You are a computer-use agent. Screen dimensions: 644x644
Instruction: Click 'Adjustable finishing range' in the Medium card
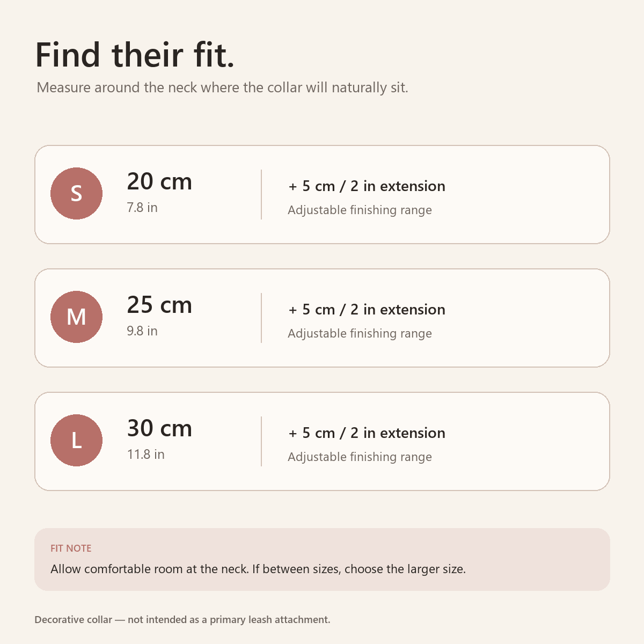[x=360, y=334]
